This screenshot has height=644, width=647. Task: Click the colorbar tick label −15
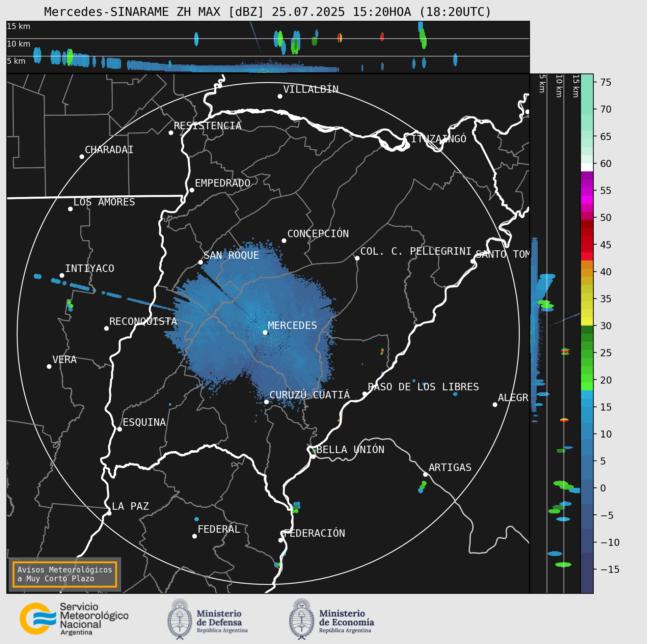610,569
